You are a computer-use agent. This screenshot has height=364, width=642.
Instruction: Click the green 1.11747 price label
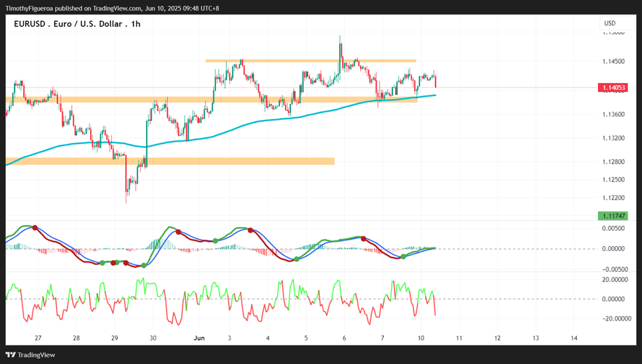pyautogui.click(x=612, y=216)
